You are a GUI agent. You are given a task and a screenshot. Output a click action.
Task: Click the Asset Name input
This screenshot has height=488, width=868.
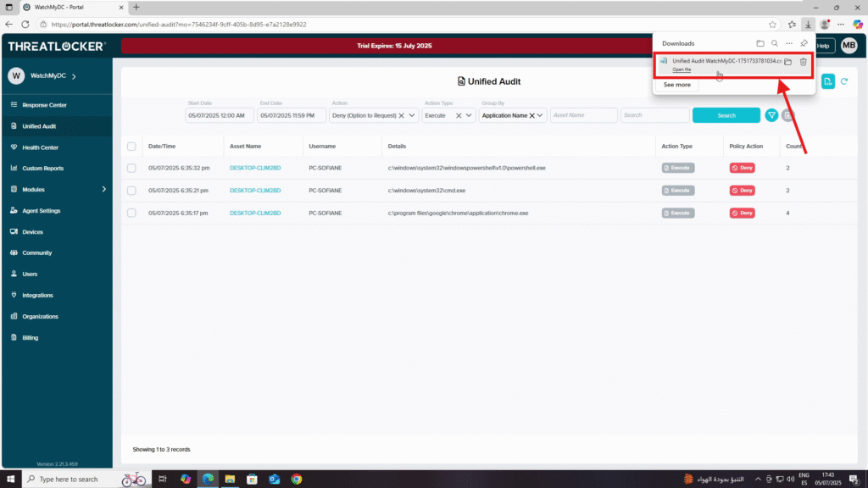point(583,115)
